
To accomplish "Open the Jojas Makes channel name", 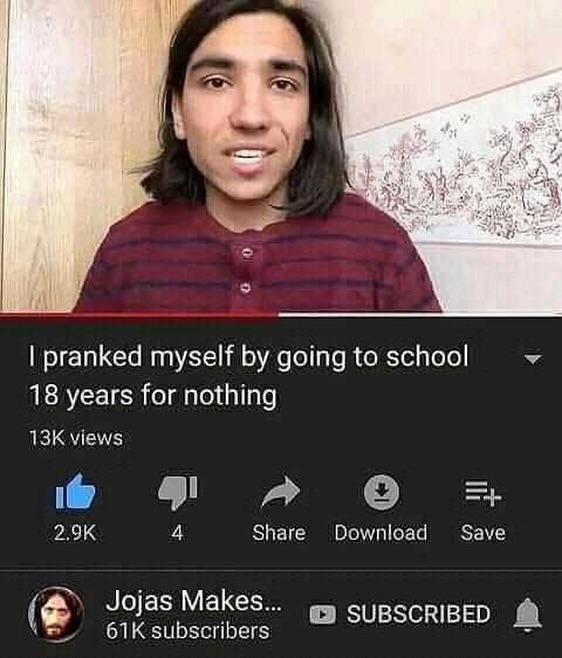I will [x=194, y=601].
